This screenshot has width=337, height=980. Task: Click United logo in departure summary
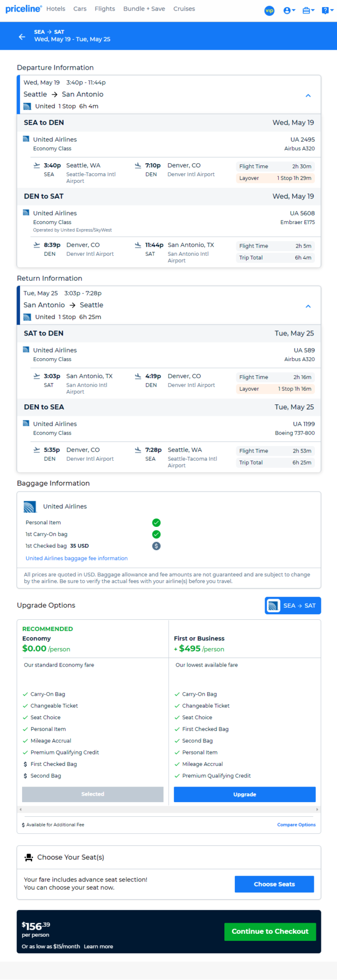pos(27,106)
